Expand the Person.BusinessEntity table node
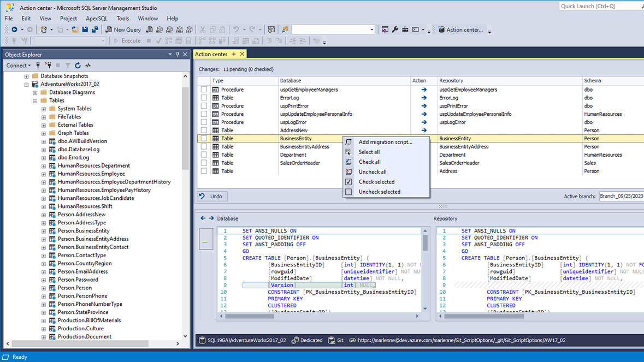 (44, 231)
